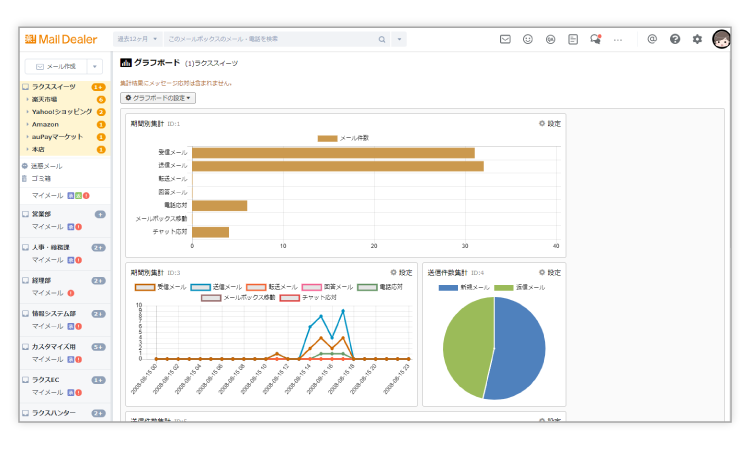Open the envelope mail icon in top toolbar
Screen dimensions: 750x450
point(505,39)
